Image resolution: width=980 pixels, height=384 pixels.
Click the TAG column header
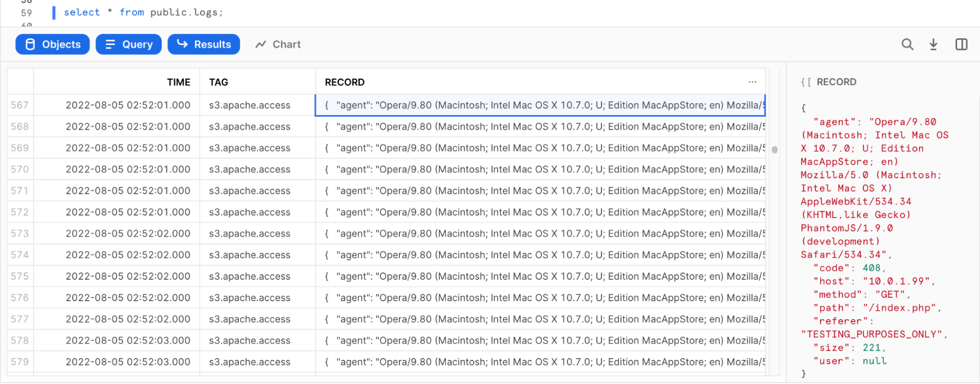click(219, 82)
